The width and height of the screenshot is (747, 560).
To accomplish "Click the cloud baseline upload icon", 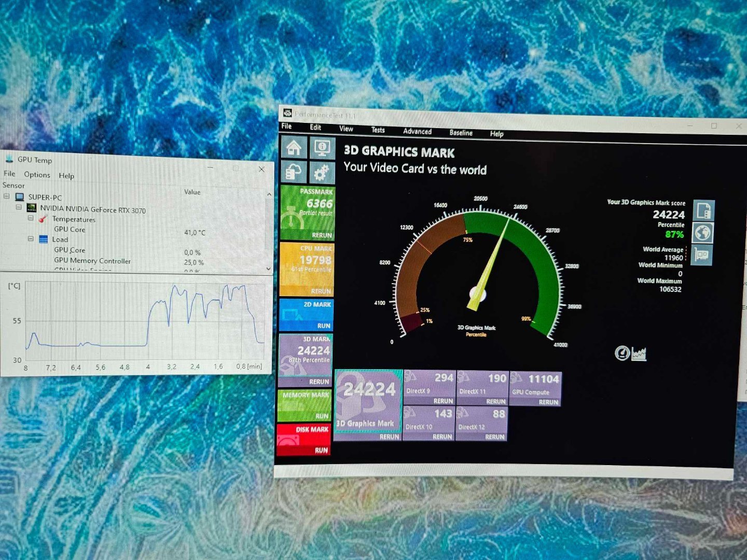I will [294, 172].
